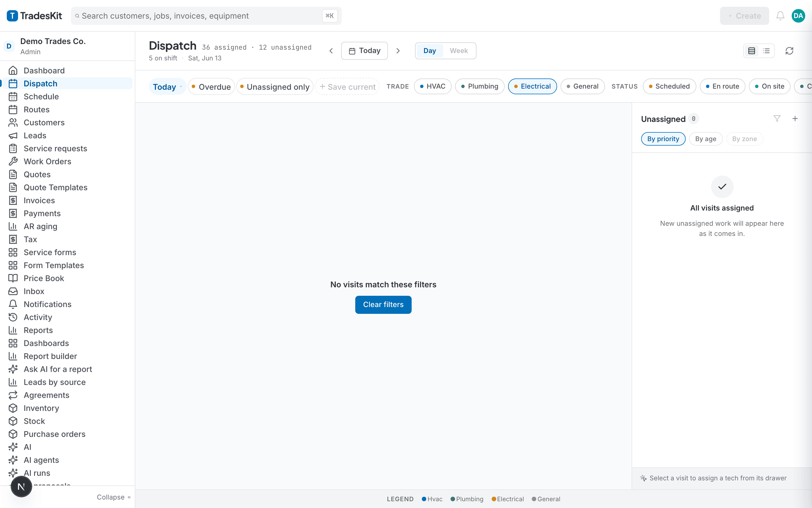Open the notifications bell in top bar
Viewport: 812px width, 508px height.
coord(780,16)
